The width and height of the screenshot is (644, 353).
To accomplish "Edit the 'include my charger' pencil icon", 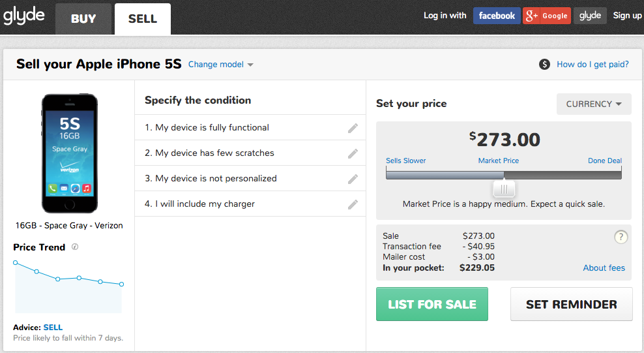I will (353, 205).
